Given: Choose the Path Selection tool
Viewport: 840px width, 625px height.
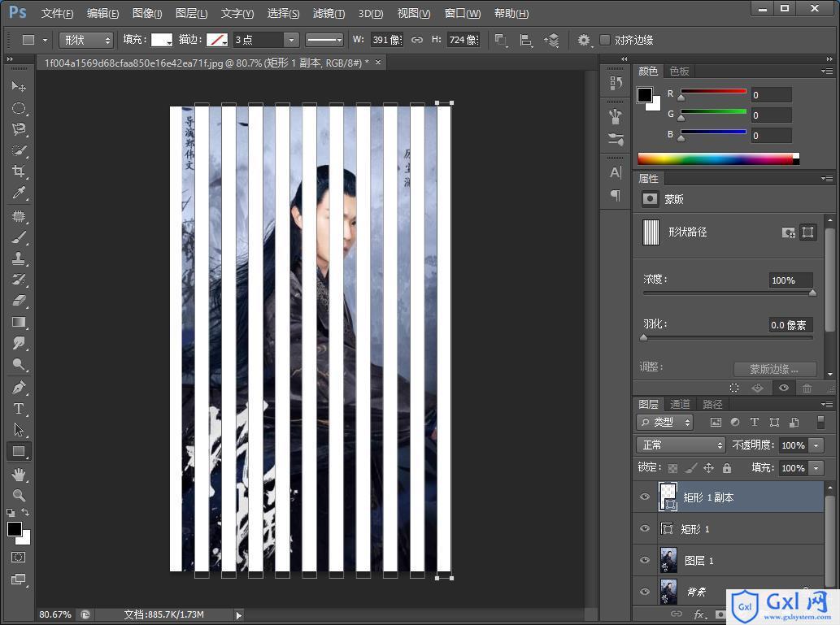Looking at the screenshot, I should pyautogui.click(x=19, y=429).
